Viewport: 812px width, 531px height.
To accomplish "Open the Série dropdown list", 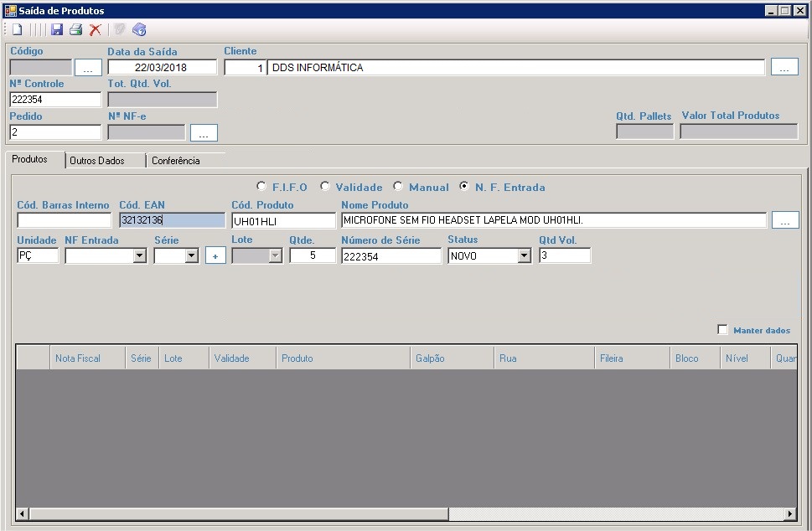I will pos(191,256).
